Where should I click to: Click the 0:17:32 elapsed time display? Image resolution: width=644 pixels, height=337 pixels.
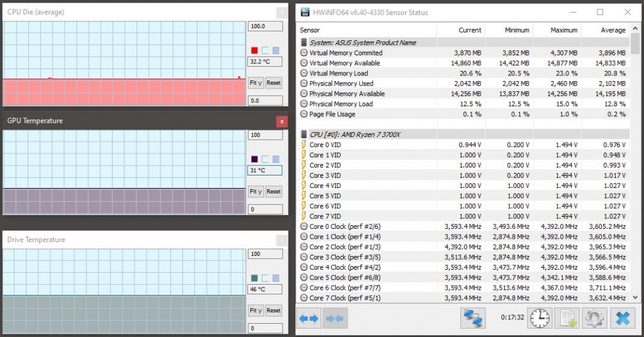click(512, 318)
